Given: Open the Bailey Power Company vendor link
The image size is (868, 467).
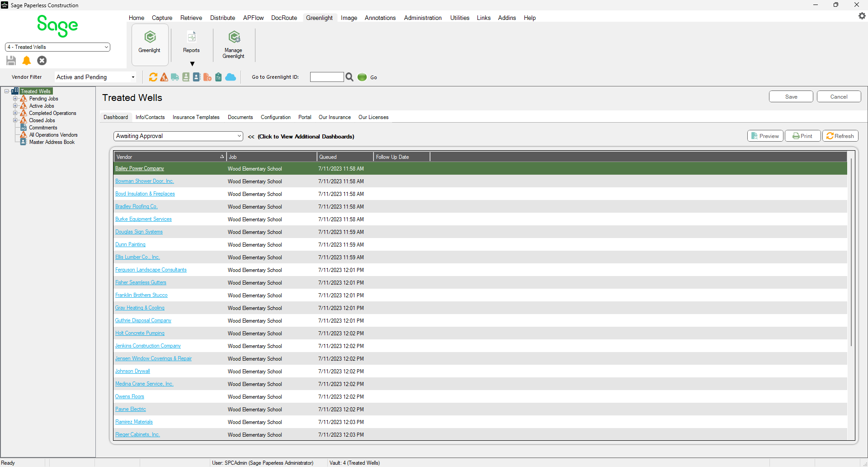Looking at the screenshot, I should 140,169.
